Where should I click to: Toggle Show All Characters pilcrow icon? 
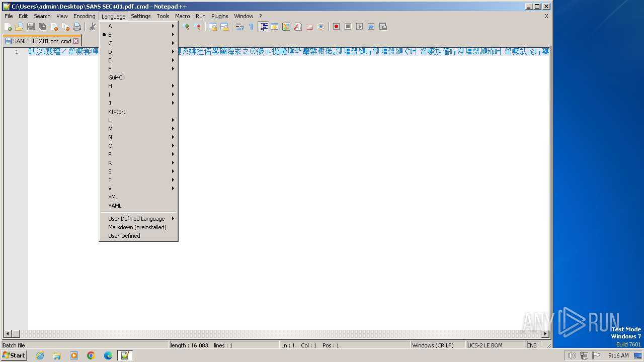click(252, 27)
